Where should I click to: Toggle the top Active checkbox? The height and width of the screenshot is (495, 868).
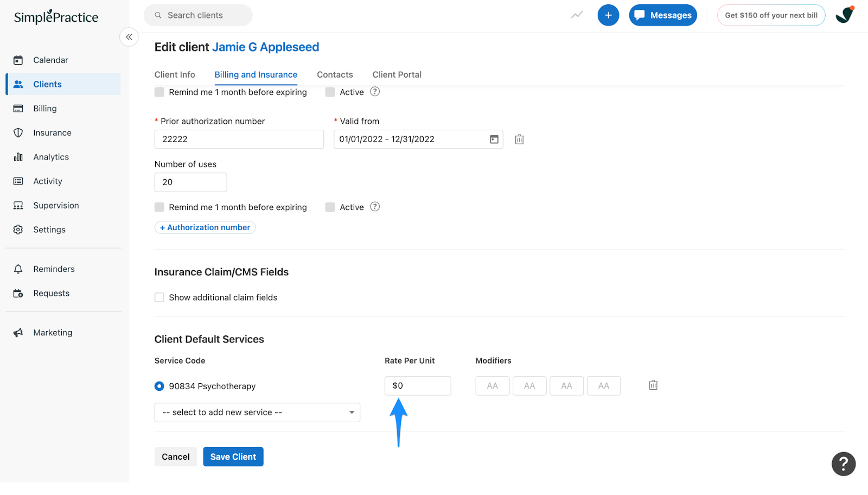click(330, 92)
